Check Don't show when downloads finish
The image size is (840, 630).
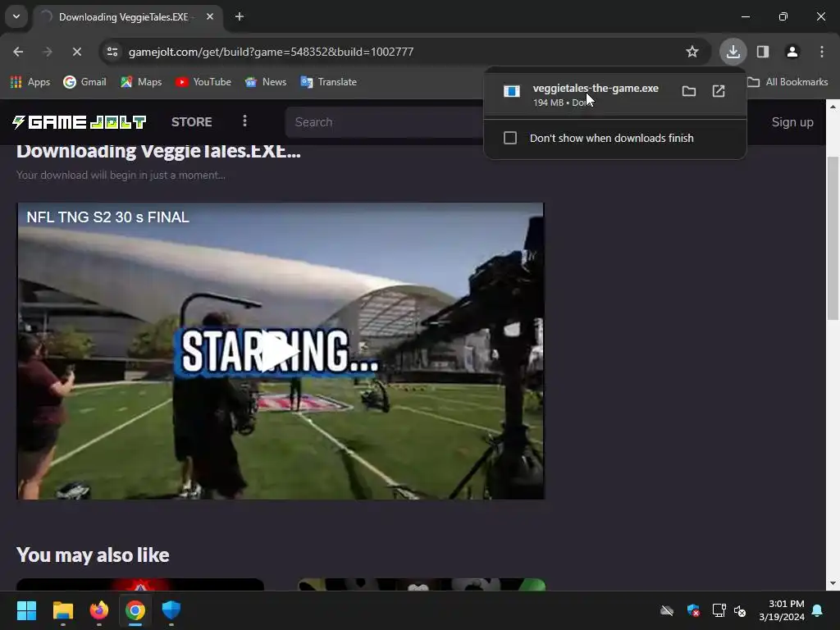[x=510, y=138]
